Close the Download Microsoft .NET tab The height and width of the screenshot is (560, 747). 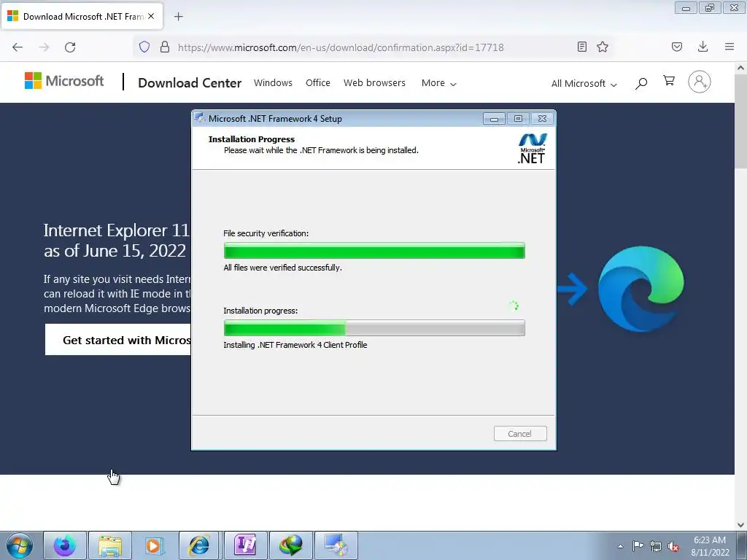coord(151,16)
